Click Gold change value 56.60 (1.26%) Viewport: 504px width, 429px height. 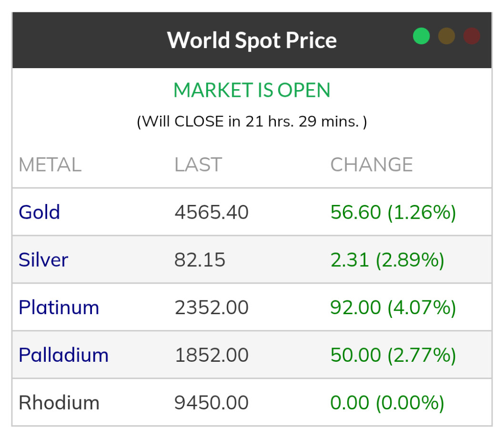(393, 212)
